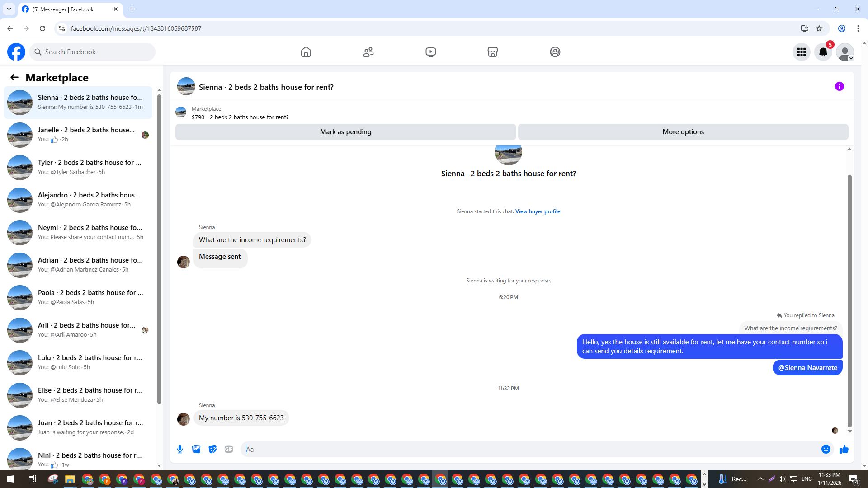Open the tab search dropdown arrow
This screenshot has width=868, height=488.
(x=9, y=9)
